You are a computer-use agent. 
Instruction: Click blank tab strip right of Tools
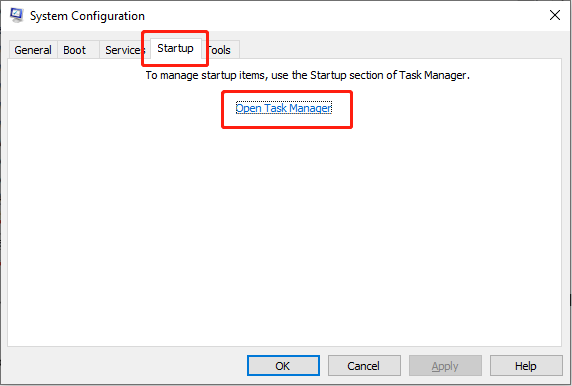point(401,49)
